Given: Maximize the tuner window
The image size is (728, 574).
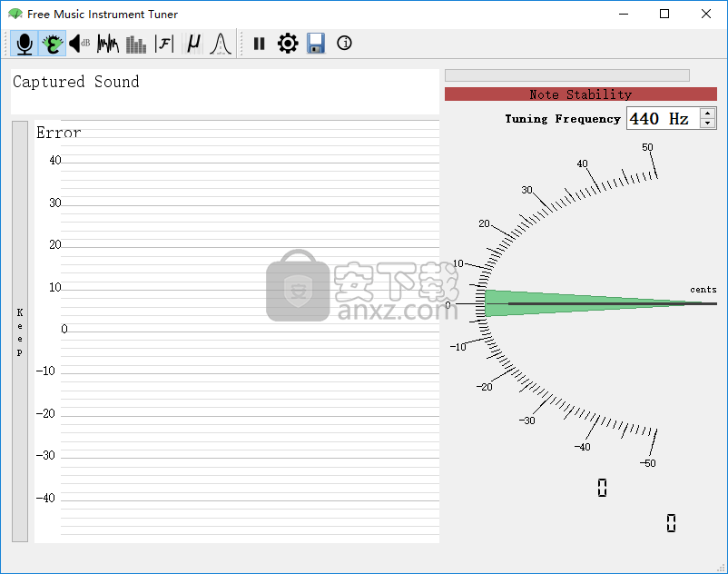Looking at the screenshot, I should pos(664,14).
